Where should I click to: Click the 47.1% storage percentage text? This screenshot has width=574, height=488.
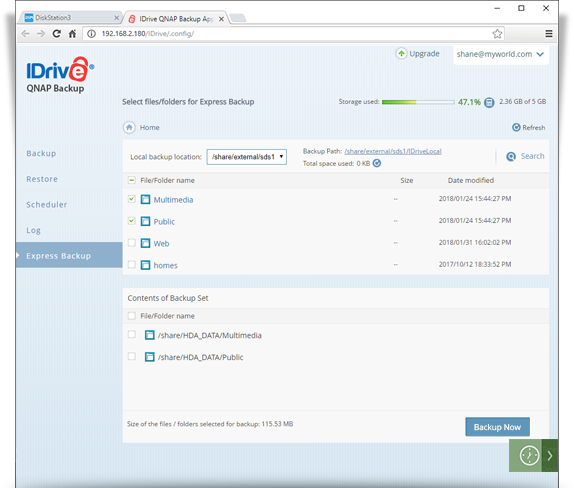tap(469, 102)
